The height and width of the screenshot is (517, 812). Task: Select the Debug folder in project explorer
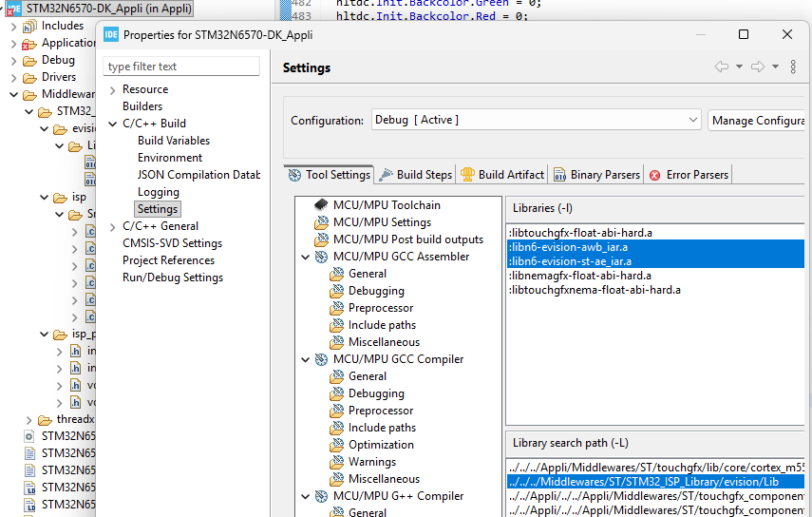58,60
